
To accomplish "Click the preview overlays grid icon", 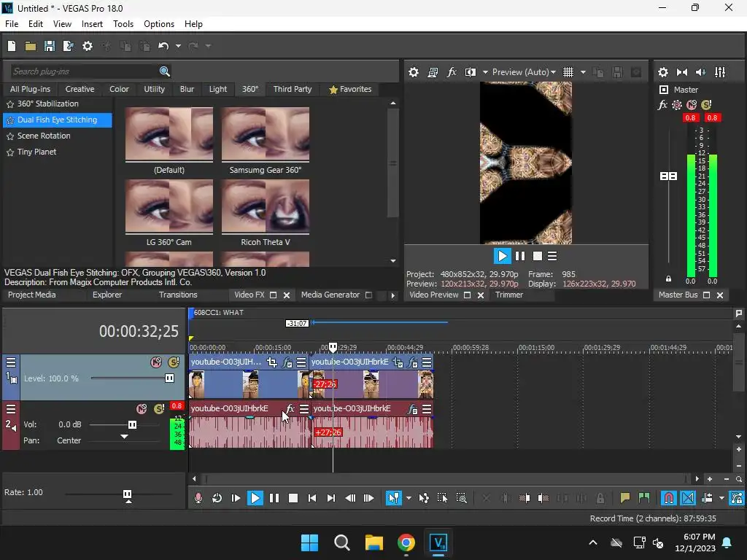I will tap(568, 72).
